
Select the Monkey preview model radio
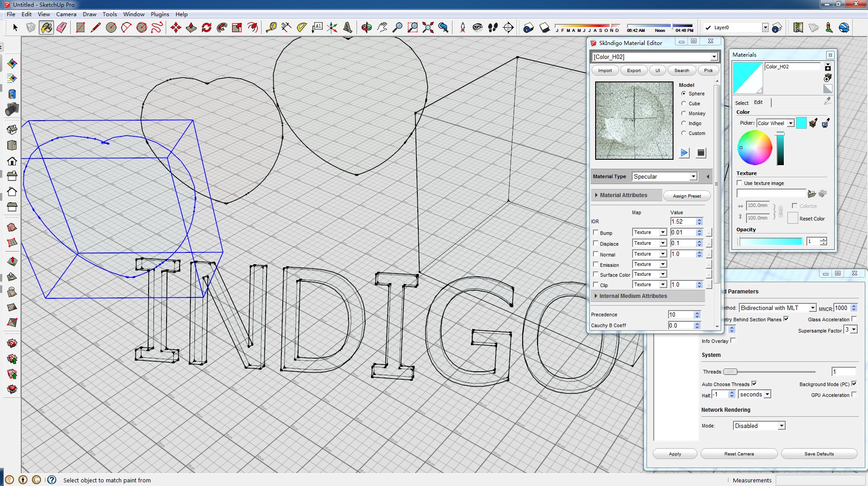click(x=683, y=113)
